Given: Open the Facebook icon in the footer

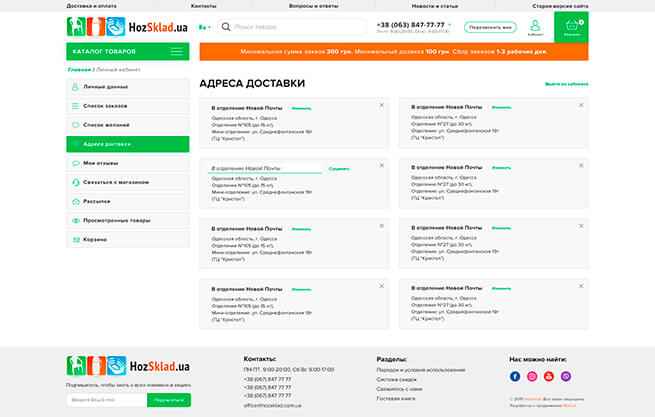Looking at the screenshot, I should point(515,376).
